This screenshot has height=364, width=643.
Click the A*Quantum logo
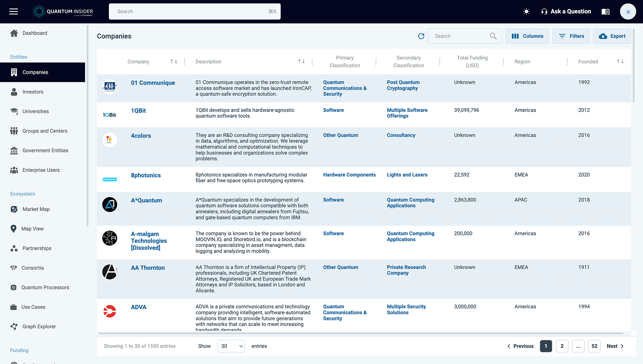pyautogui.click(x=110, y=204)
